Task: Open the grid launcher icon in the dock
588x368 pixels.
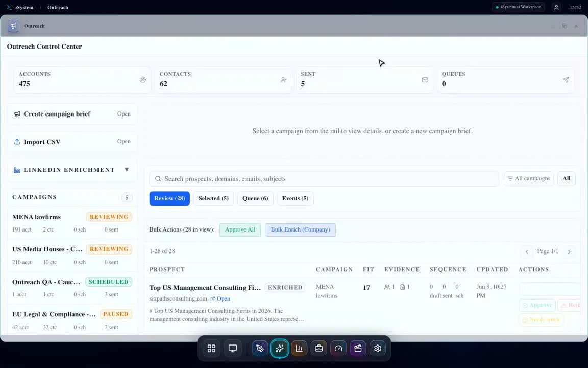Action: coord(211,349)
